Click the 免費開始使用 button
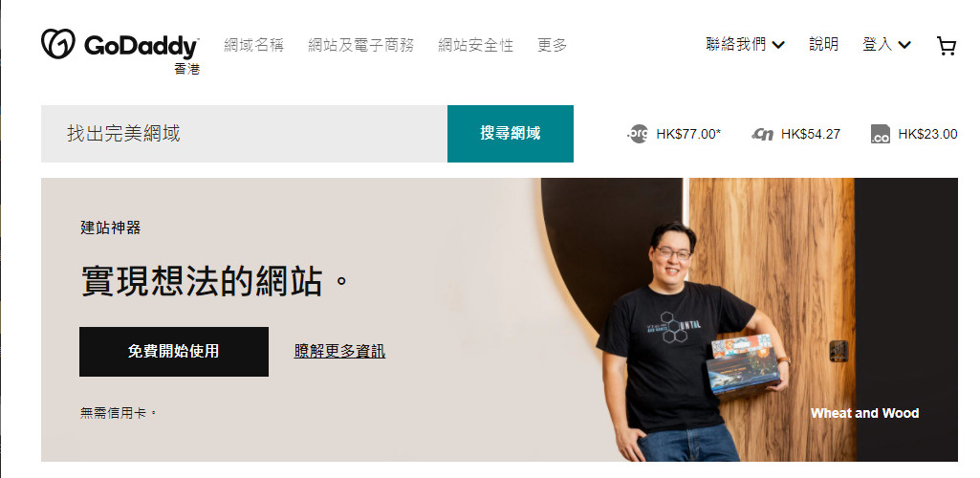The width and height of the screenshot is (980, 478). (174, 351)
